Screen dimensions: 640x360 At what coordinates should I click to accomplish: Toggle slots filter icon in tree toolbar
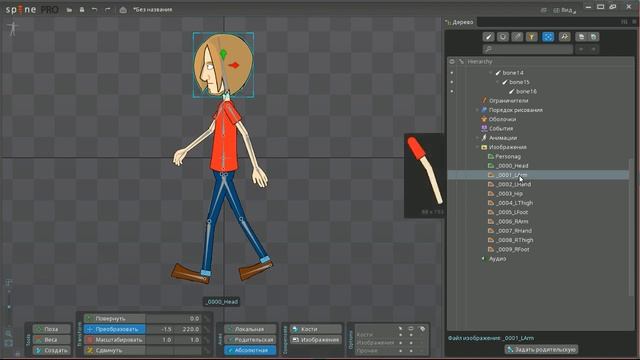[x=503, y=37]
